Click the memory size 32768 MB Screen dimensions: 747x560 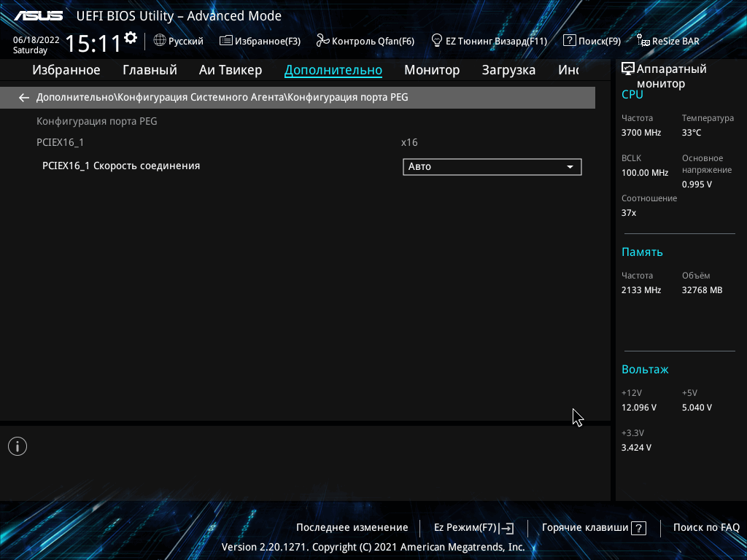tap(702, 290)
